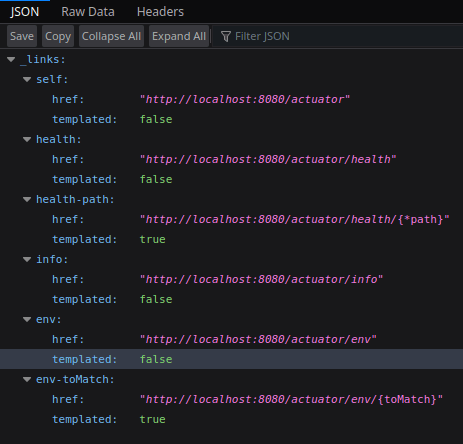This screenshot has height=444, width=463.
Task: Collapse the env node
Action: (x=27, y=320)
